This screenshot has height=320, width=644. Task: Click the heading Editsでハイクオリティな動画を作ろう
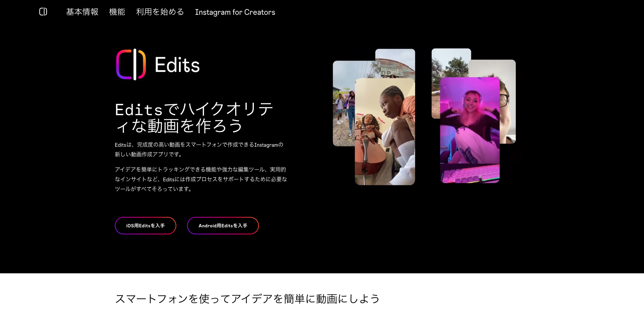194,118
